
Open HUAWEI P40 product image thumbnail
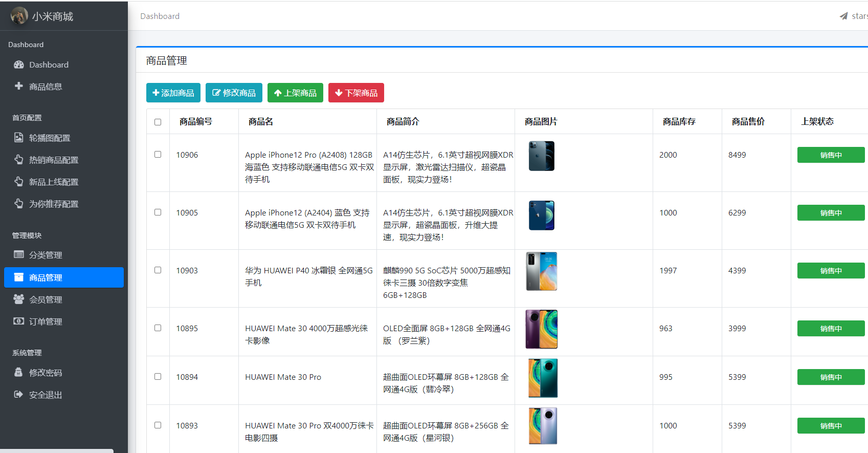point(541,271)
